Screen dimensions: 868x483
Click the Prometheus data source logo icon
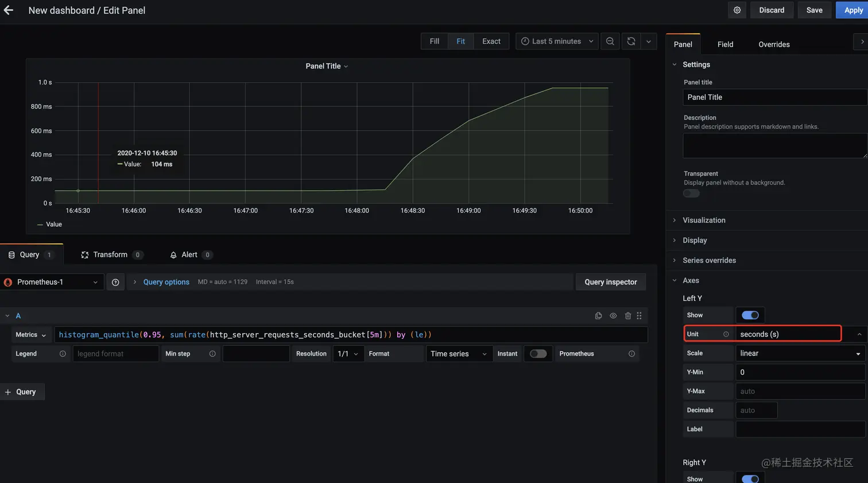click(8, 282)
